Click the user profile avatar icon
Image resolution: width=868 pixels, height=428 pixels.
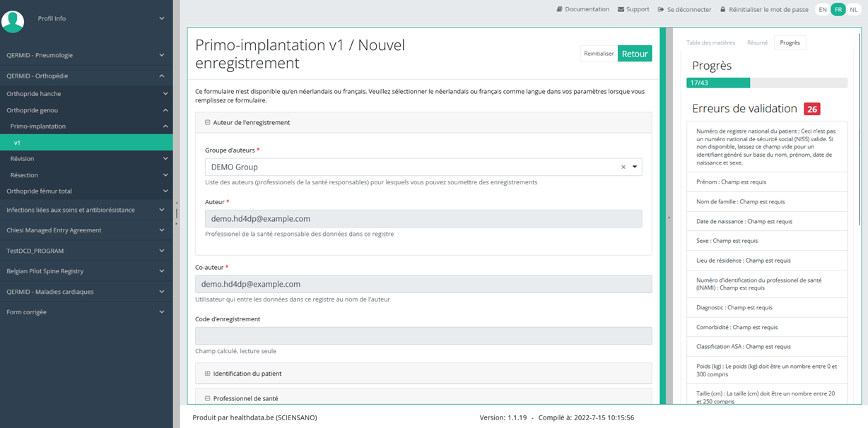(x=13, y=20)
